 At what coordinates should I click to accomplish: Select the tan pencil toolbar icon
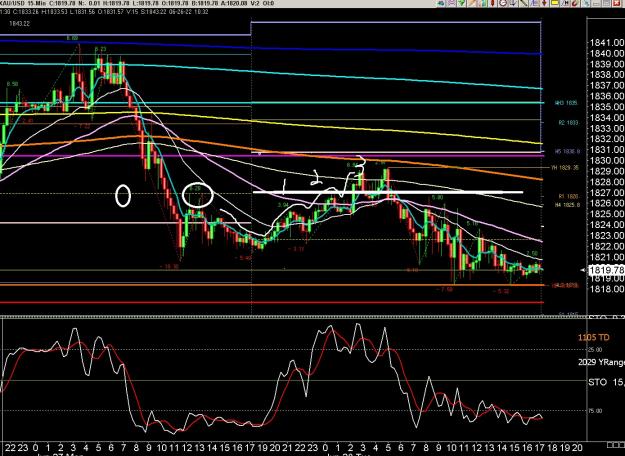coord(473,3)
